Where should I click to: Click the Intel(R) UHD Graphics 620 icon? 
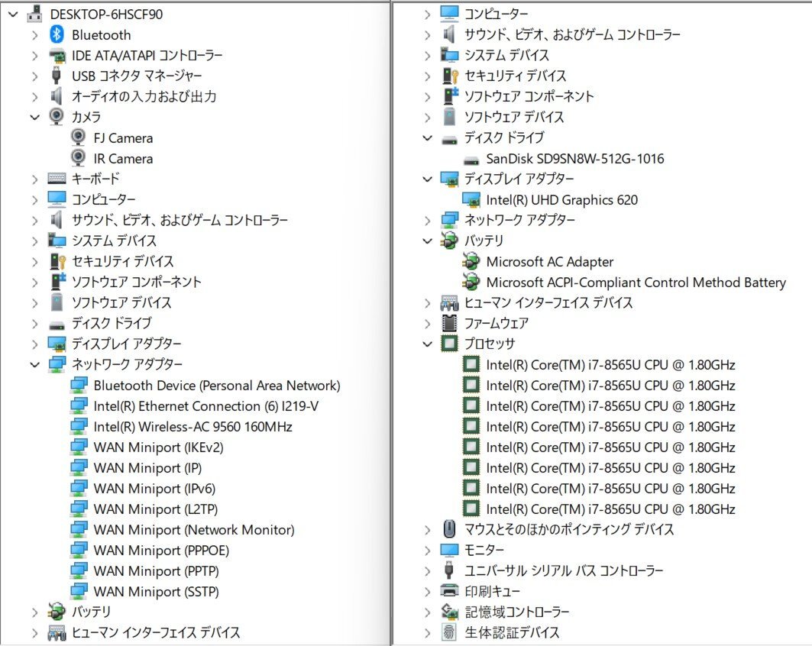pos(471,200)
